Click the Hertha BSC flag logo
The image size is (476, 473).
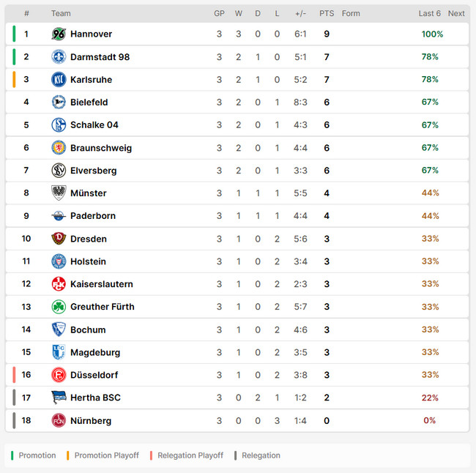click(x=59, y=397)
